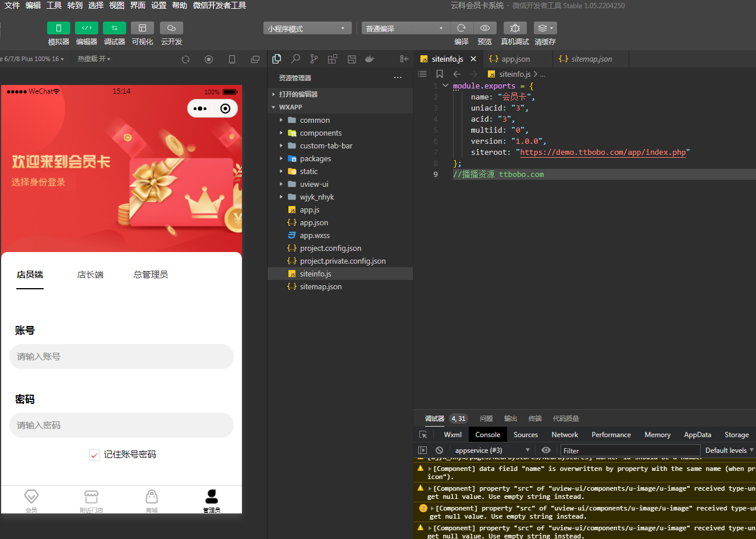Open the Visualization (可视化) tool
Viewport: 756px width, 539px height.
(x=142, y=28)
